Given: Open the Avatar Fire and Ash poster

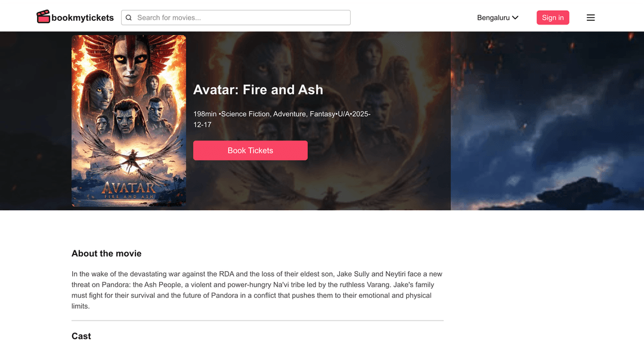Looking at the screenshot, I should point(129,120).
